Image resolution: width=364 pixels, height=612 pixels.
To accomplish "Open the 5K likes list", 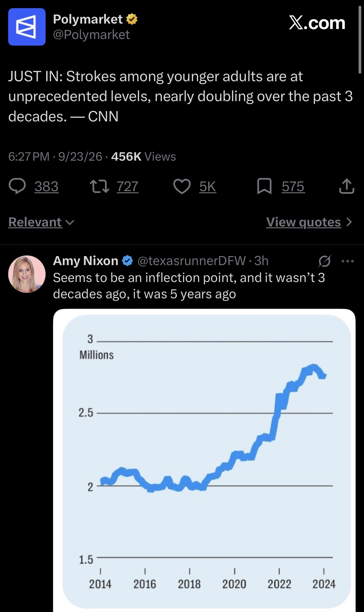I will tap(208, 187).
